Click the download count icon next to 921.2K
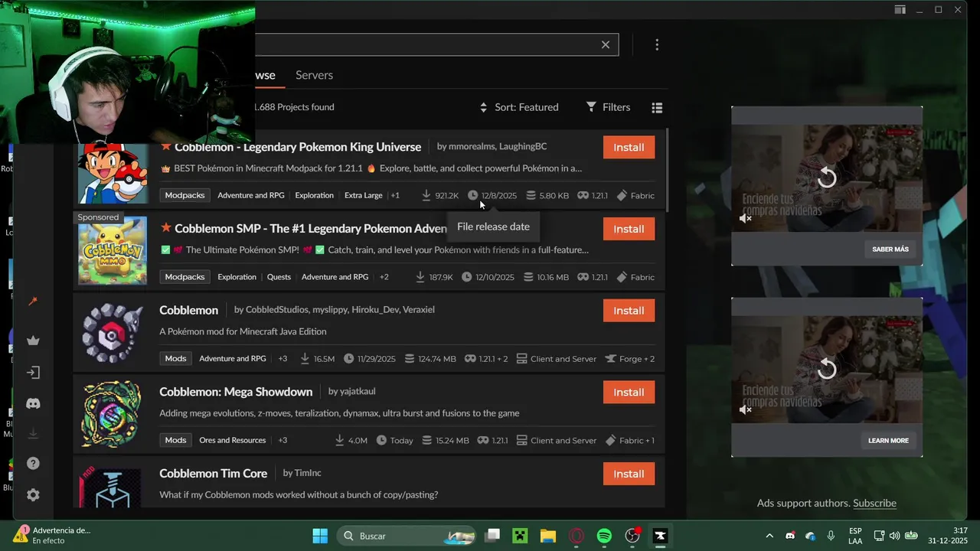 pos(426,195)
